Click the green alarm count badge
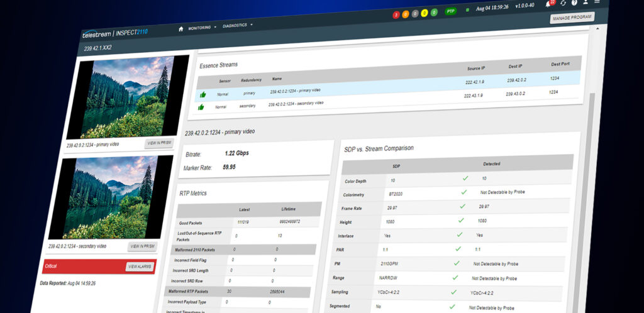Image resolution: width=644 pixels, height=313 pixels. 434,13
